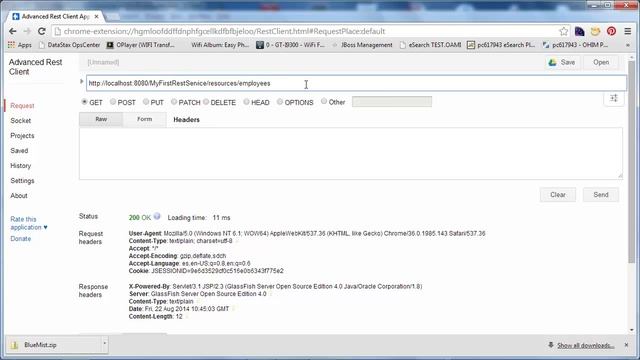Send the request
Screen dimensions: 640x360
(601, 195)
